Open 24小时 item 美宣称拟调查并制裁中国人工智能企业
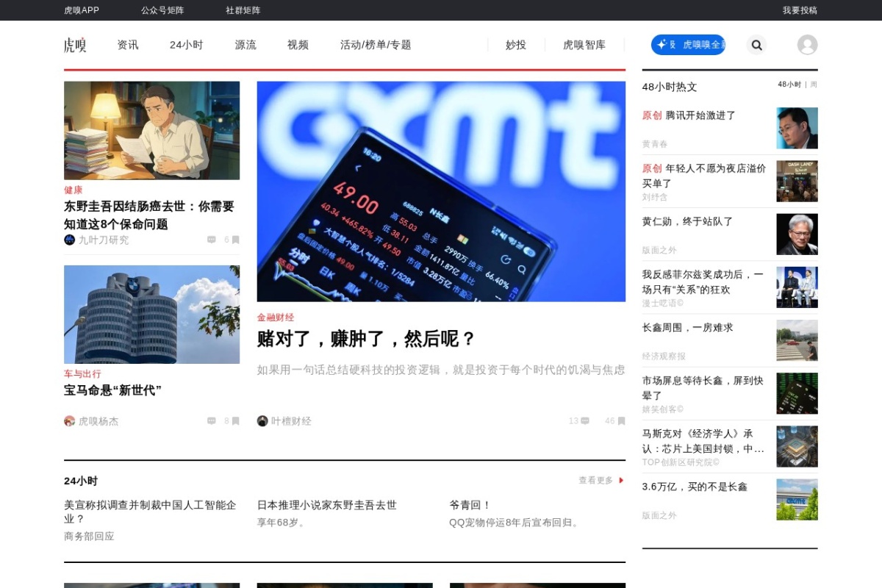The image size is (882, 588). pos(150,512)
